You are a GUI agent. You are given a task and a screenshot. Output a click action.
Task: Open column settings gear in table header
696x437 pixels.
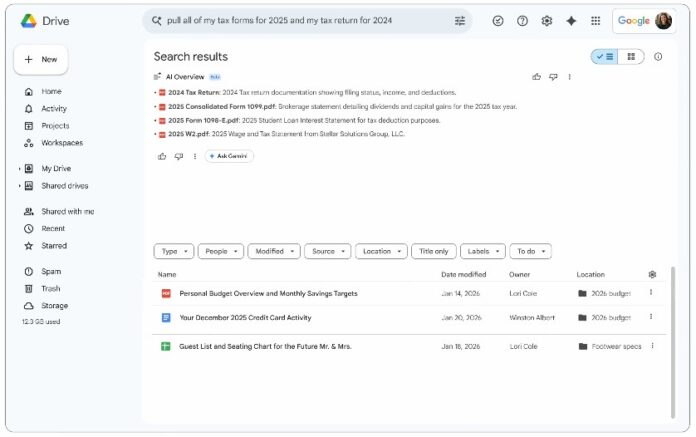point(652,275)
